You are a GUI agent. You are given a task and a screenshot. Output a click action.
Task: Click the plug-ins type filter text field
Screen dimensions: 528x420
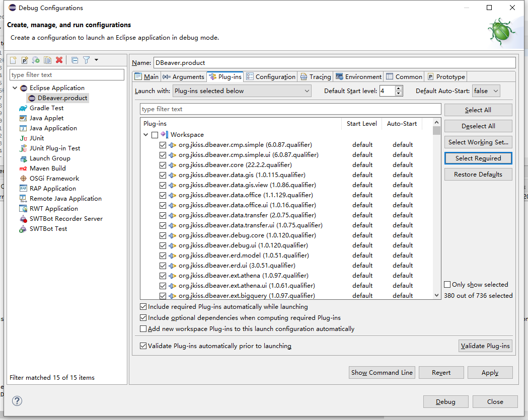[x=290, y=109]
